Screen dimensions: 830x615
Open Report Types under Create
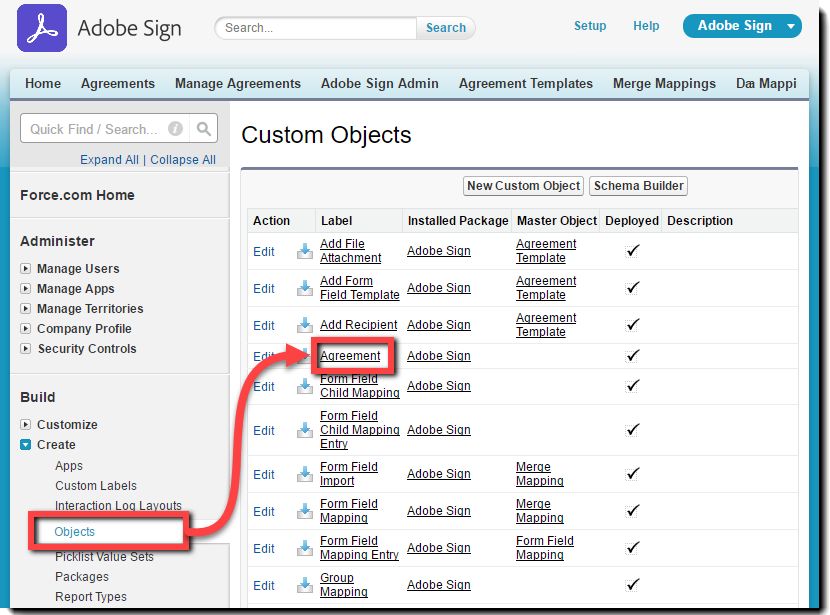click(91, 596)
